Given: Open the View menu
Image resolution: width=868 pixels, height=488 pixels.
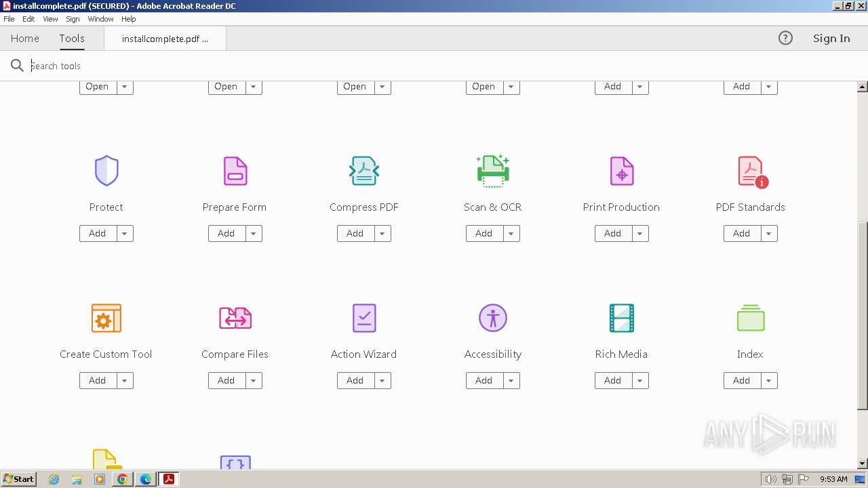Looking at the screenshot, I should (50, 19).
